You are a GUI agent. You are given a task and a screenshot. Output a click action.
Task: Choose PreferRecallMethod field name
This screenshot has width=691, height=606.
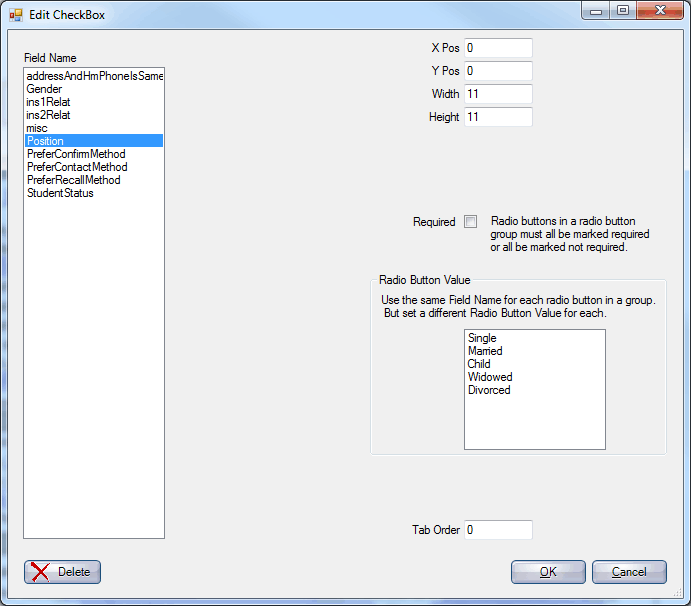click(x=94, y=180)
